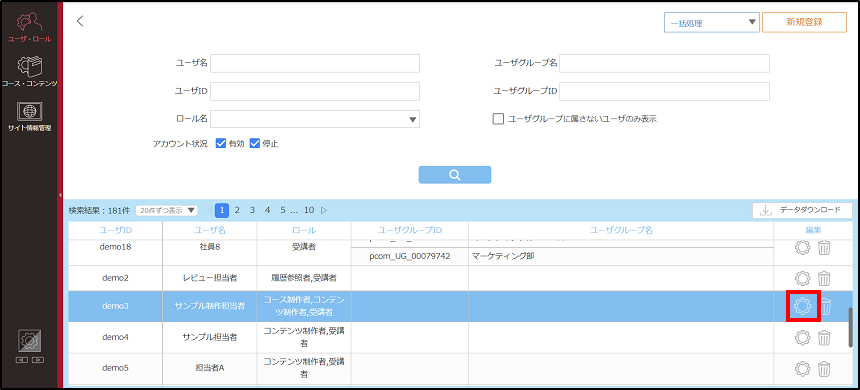
Task: Select the demo4 user ID cell
Action: (x=115, y=337)
